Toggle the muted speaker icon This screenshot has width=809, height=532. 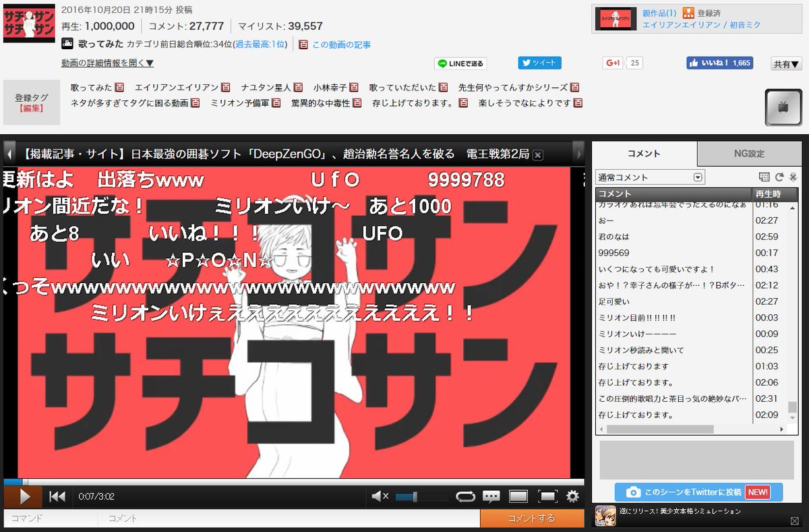[x=380, y=497]
